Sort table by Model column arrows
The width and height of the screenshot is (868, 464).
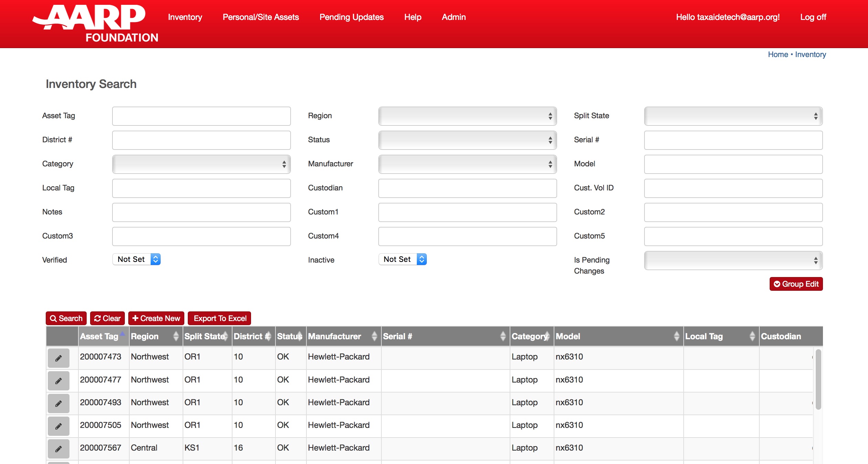[676, 336]
